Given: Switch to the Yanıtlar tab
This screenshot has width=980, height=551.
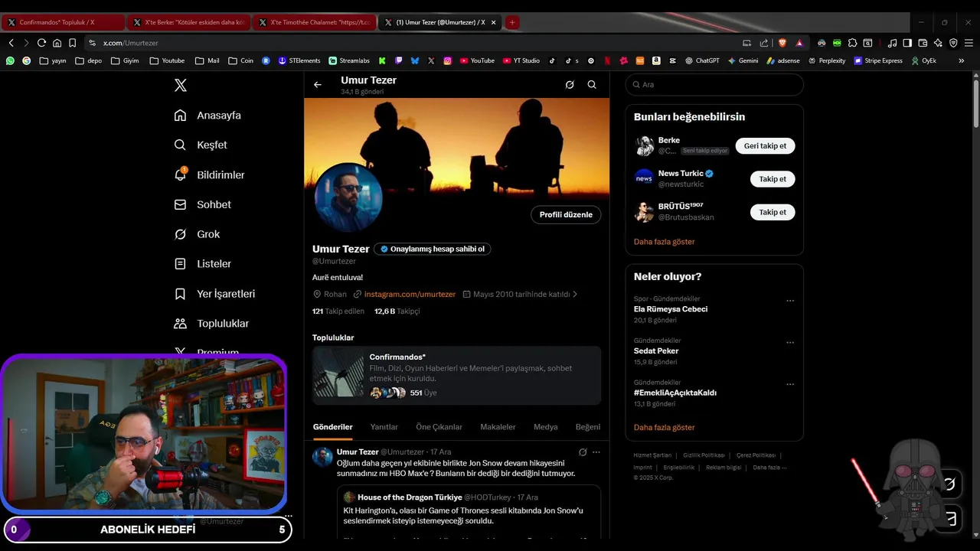Looking at the screenshot, I should pyautogui.click(x=384, y=427).
